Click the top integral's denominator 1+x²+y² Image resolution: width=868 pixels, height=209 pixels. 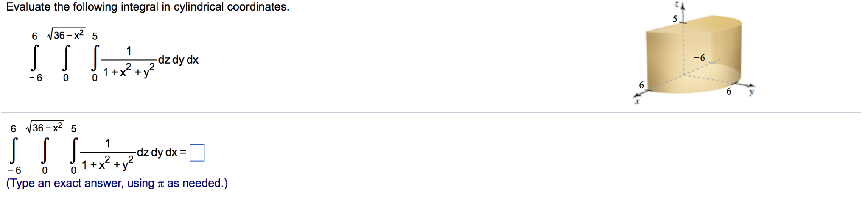[x=129, y=72]
